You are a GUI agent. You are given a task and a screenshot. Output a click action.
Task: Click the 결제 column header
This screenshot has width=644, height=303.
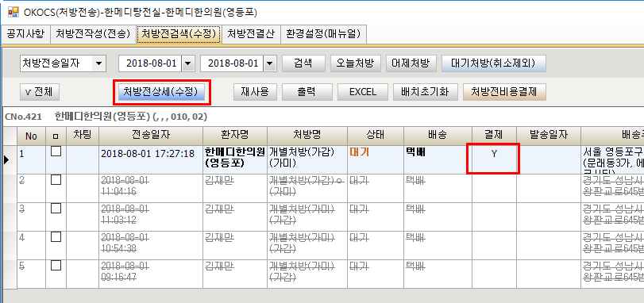[494, 136]
